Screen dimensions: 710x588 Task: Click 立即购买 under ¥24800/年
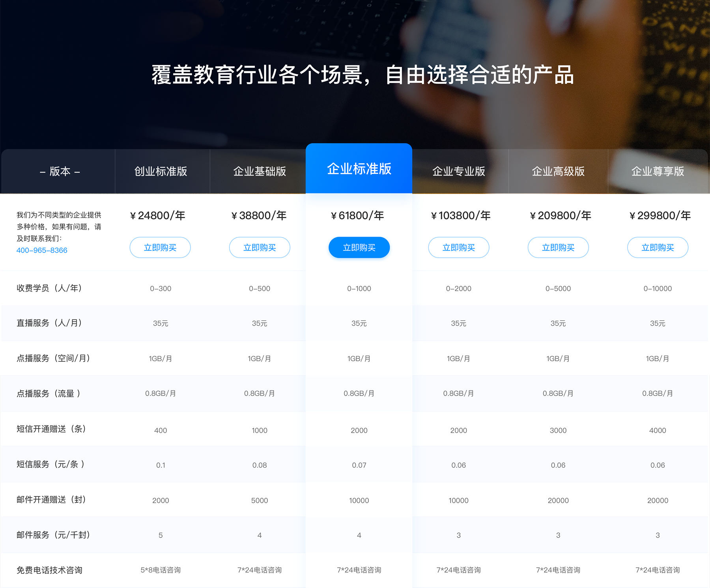coord(160,247)
